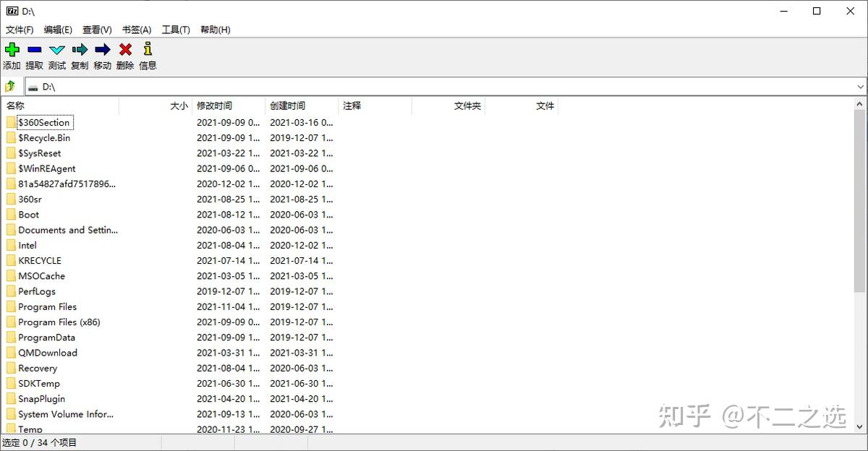Image resolution: width=868 pixels, height=451 pixels.
Task: Run the Test (测试) archive icon
Action: [57, 50]
